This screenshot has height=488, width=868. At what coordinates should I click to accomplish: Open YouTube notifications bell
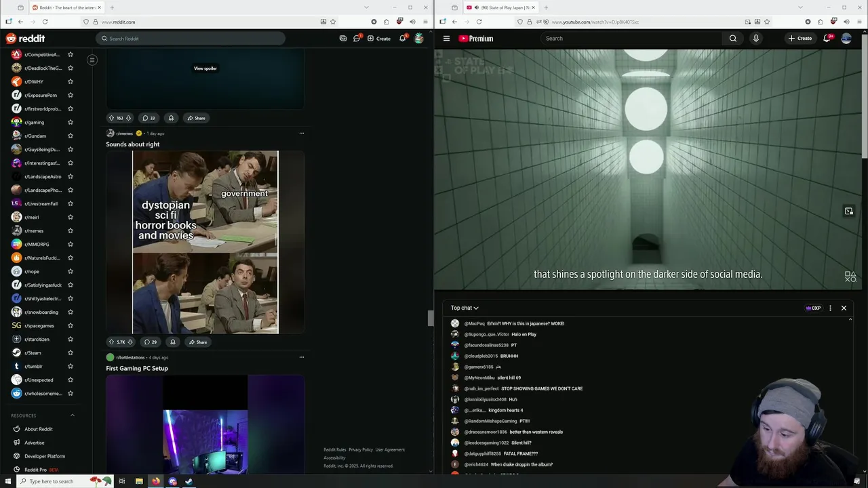pos(827,39)
